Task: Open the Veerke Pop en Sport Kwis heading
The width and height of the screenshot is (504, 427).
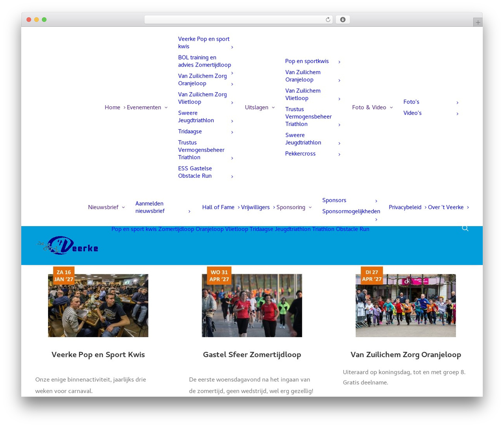Action: (x=98, y=355)
